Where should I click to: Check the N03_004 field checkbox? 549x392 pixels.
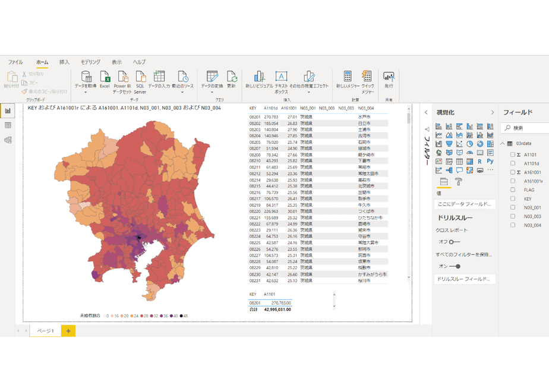(x=513, y=225)
